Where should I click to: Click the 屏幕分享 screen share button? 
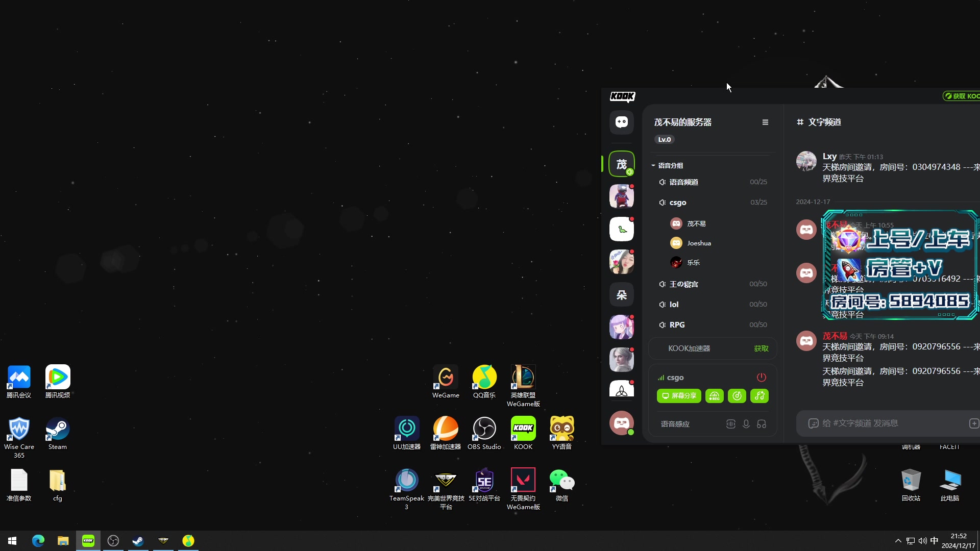pyautogui.click(x=679, y=396)
